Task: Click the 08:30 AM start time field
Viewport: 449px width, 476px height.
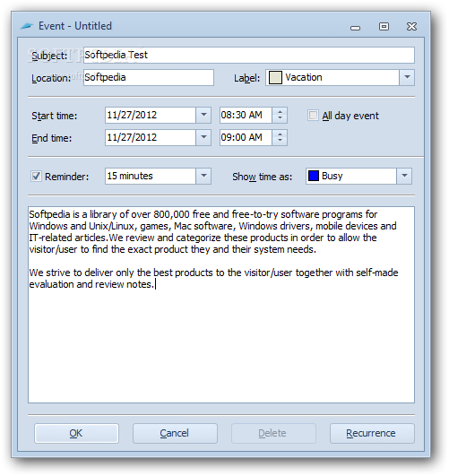Action: 246,115
